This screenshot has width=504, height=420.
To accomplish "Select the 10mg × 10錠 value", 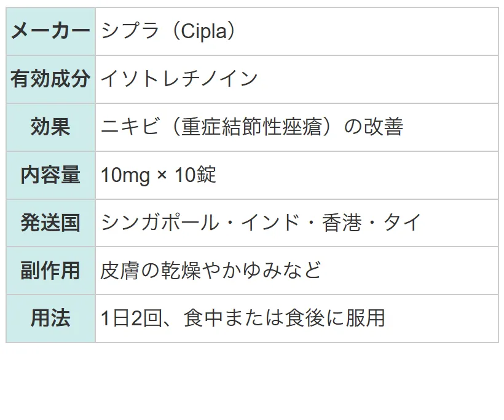I will click(158, 175).
